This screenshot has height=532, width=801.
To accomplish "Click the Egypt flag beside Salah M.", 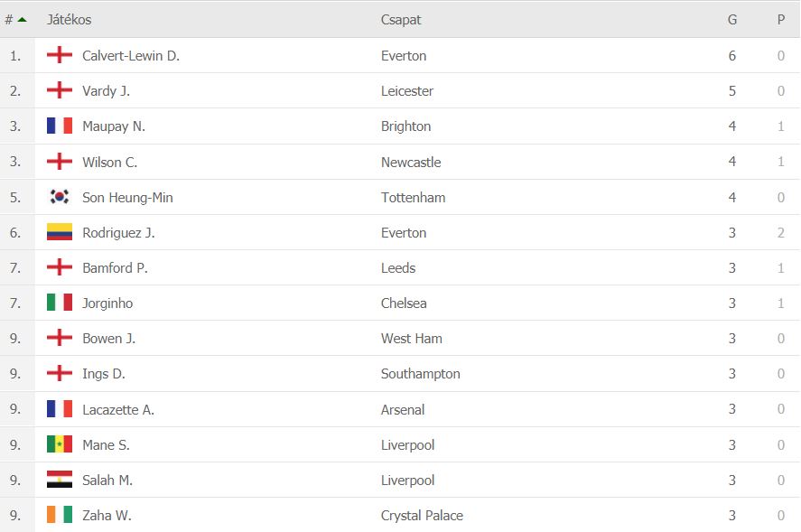I will click(x=60, y=480).
